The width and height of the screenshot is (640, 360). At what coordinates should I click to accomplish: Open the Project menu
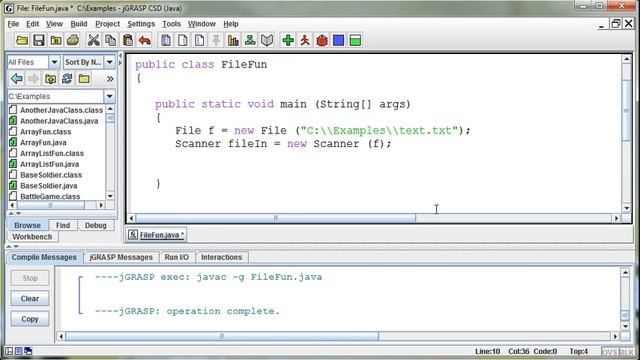click(107, 24)
